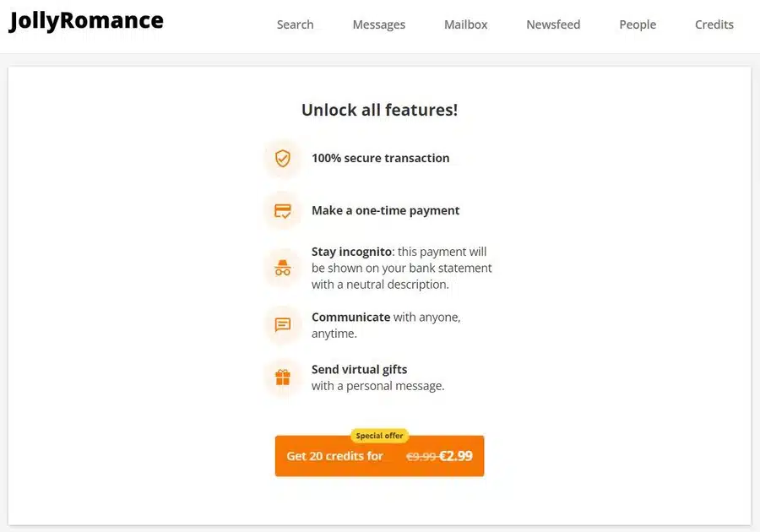The width and height of the screenshot is (760, 532).
Task: Click the JollyRomance logo
Action: pos(86,21)
